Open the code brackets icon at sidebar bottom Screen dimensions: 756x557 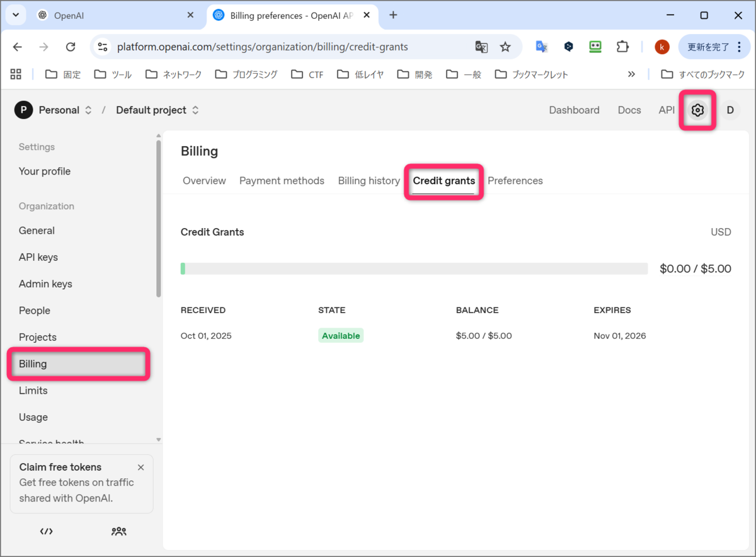(x=46, y=531)
